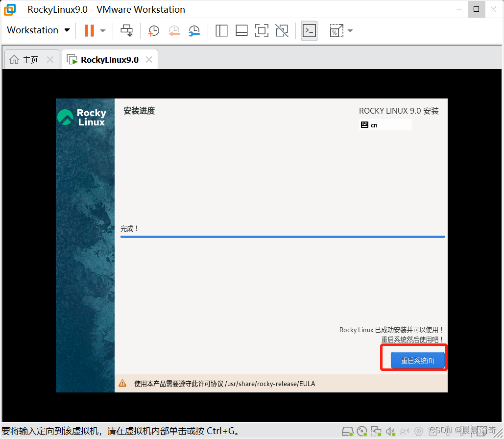Expand the power options dropdown arrow
504x439 pixels.
103,31
